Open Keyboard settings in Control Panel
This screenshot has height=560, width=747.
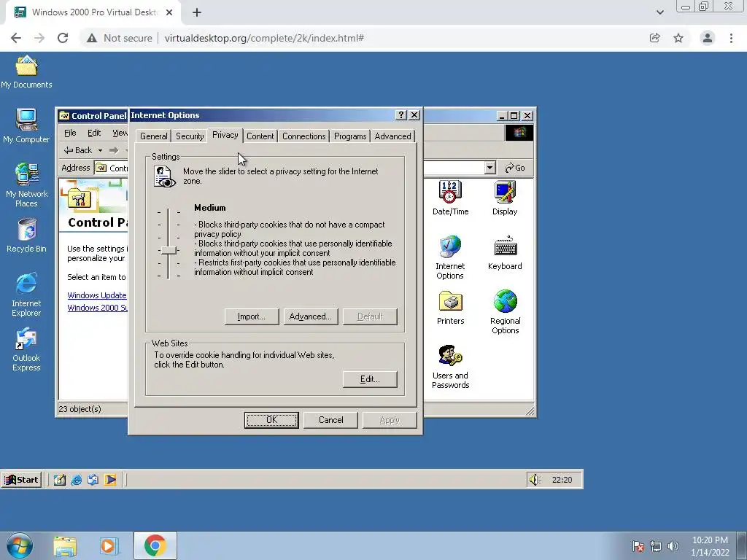[505, 253]
